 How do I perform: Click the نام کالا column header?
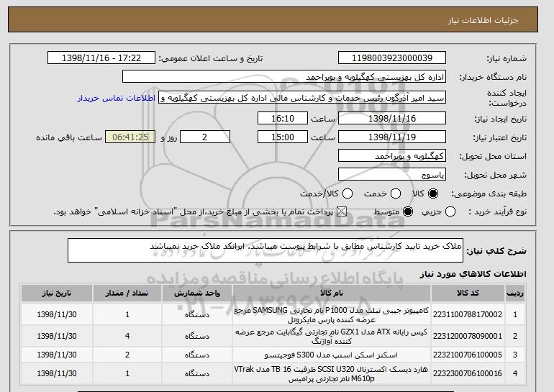332,293
